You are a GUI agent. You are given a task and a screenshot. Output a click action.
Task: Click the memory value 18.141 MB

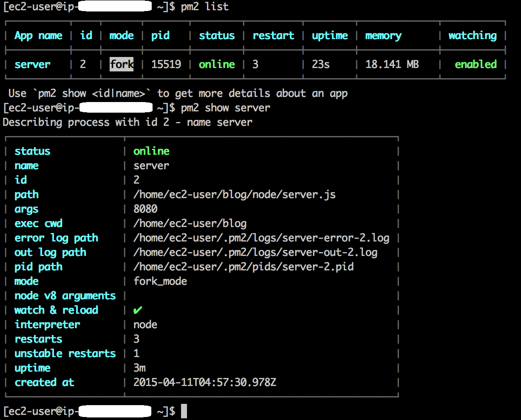point(392,64)
